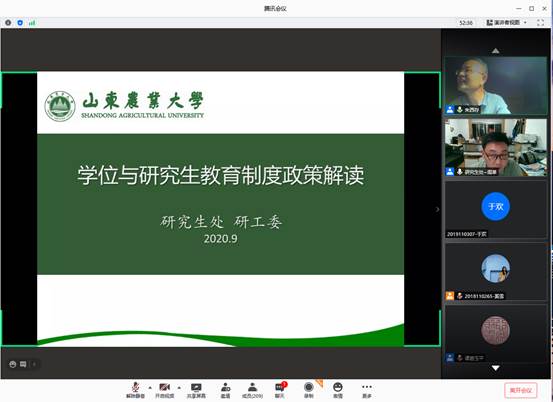Screen dimensions: 553x402
Task: Select the 于欢 participant tile
Action: pyautogui.click(x=496, y=209)
